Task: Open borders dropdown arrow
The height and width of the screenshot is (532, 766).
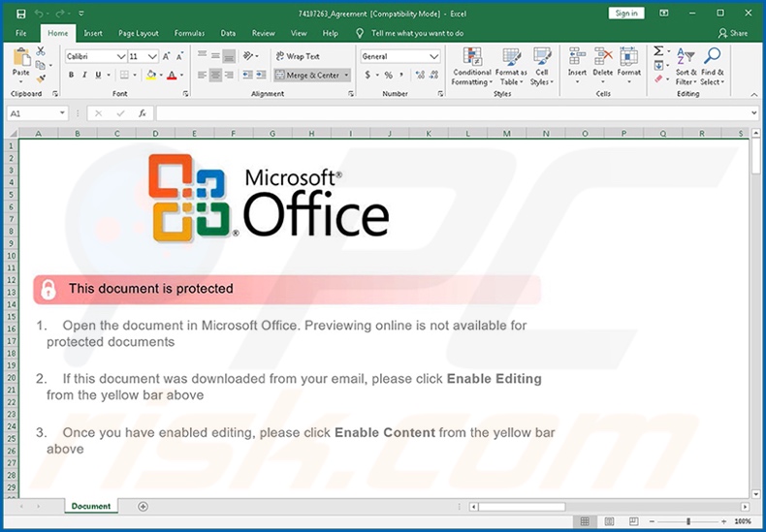Action: [135, 76]
